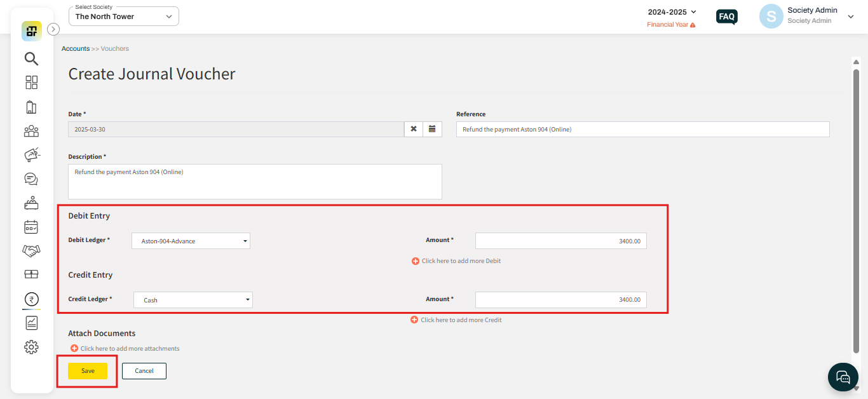Click the 'Create Journal Voucher' heading
The image size is (868, 399).
click(152, 74)
